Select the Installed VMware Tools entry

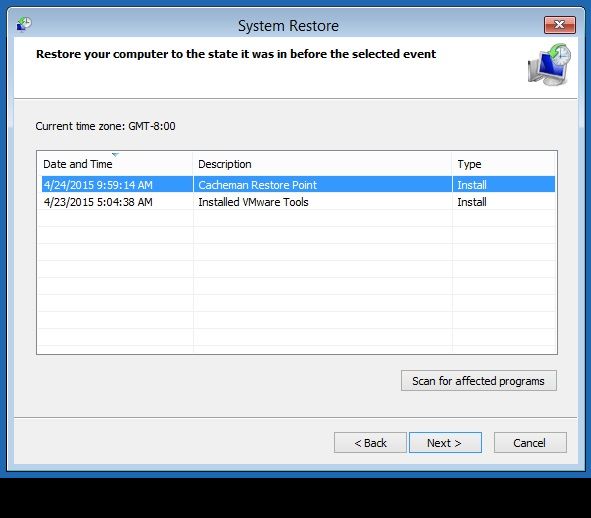(253, 202)
